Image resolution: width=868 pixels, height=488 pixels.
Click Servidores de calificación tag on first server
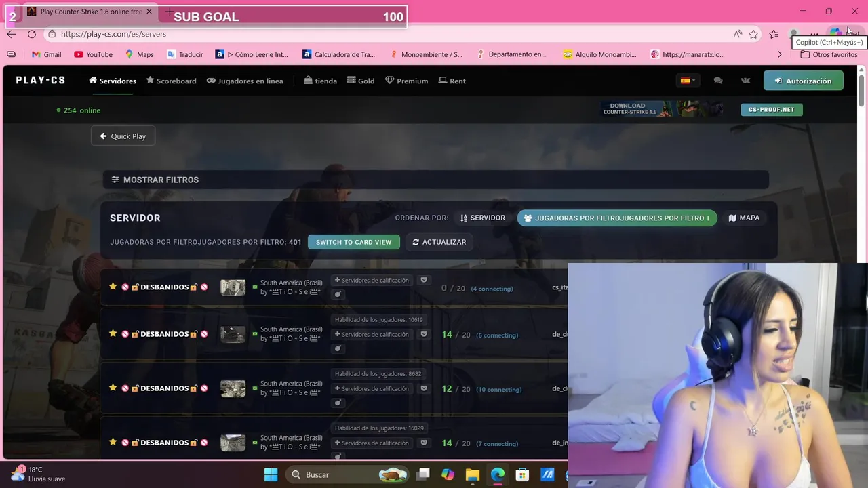[x=372, y=280]
